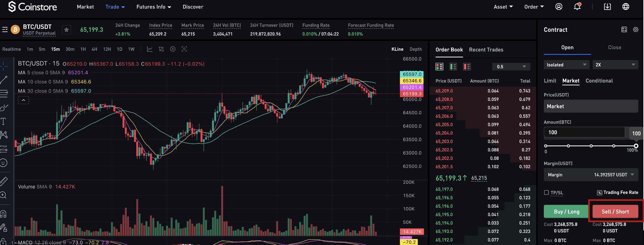The height and width of the screenshot is (245, 644).
Task: Expand the Order dropdown
Action: pyautogui.click(x=534, y=7)
